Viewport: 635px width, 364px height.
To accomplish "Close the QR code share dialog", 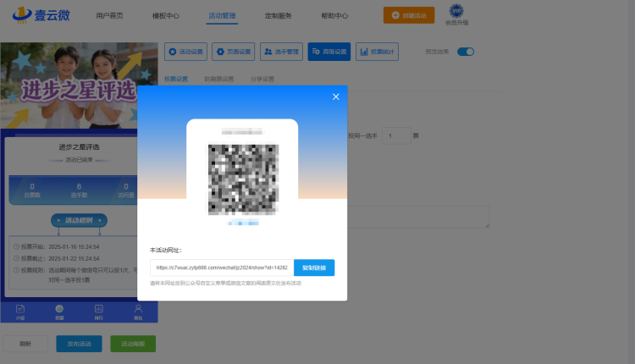I will tap(336, 97).
